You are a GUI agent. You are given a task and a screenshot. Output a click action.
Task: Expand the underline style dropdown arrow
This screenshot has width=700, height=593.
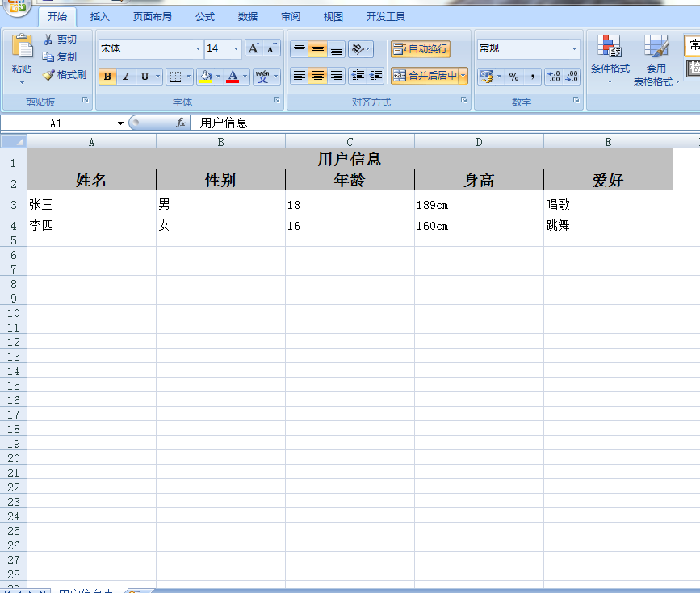pos(157,77)
